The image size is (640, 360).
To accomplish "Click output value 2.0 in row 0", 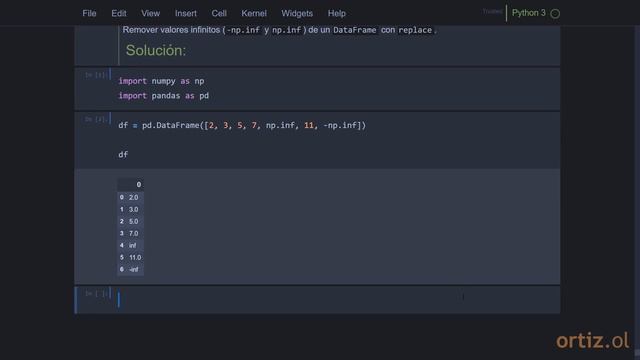I will pyautogui.click(x=133, y=197).
